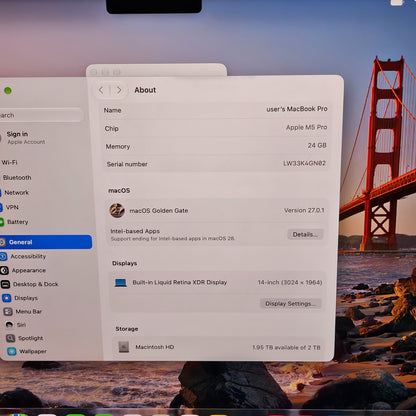Click the name "user's MacBook Pro"

point(297,109)
